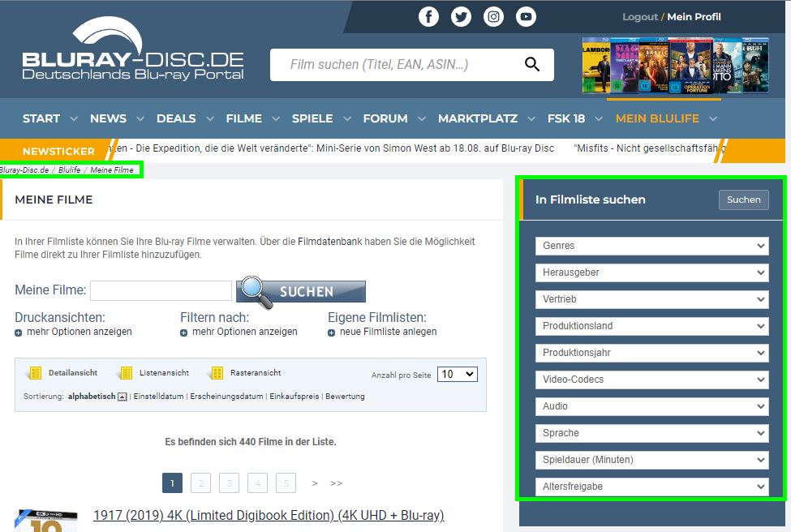Open the Produktionsland dropdown

[x=651, y=326]
